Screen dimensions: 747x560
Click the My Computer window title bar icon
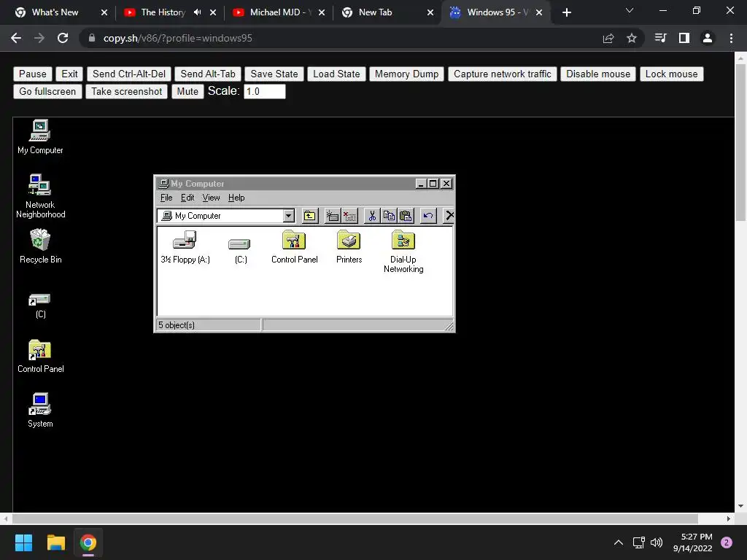click(x=164, y=183)
